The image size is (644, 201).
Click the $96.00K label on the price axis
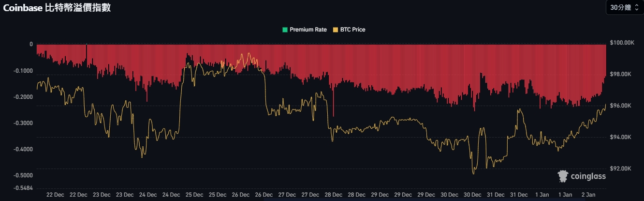[621, 106]
